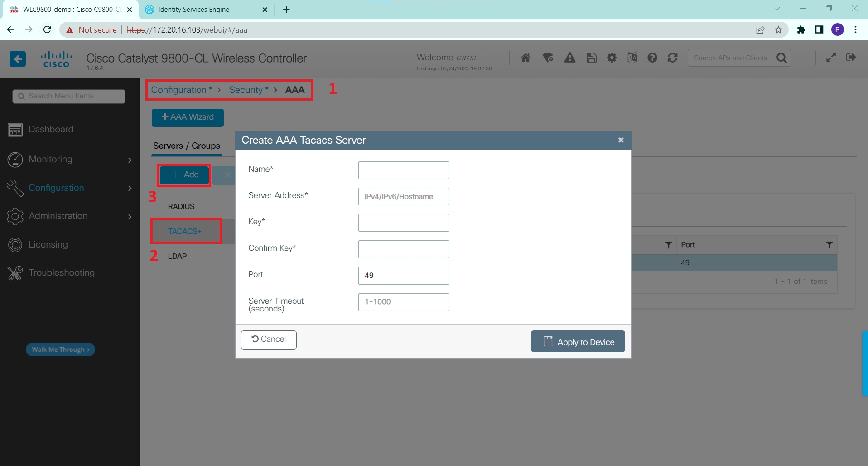
Task: Select the RADIUS server type
Action: [181, 206]
